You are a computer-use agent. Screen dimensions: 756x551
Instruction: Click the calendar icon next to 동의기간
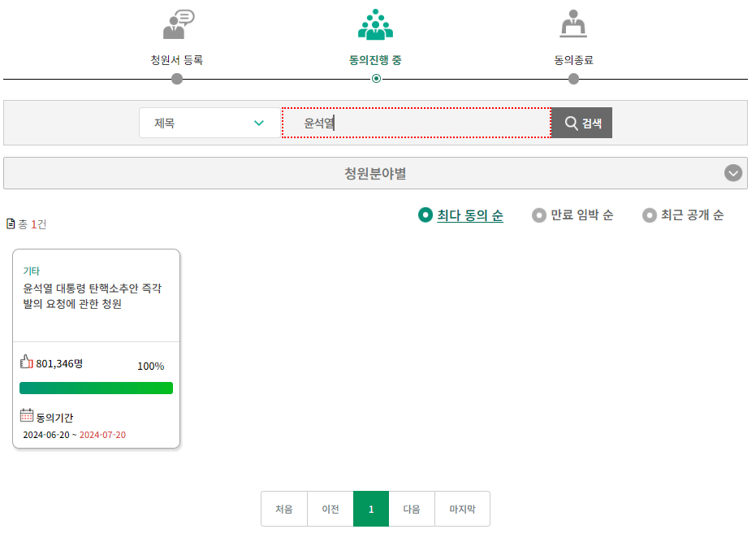(26, 417)
